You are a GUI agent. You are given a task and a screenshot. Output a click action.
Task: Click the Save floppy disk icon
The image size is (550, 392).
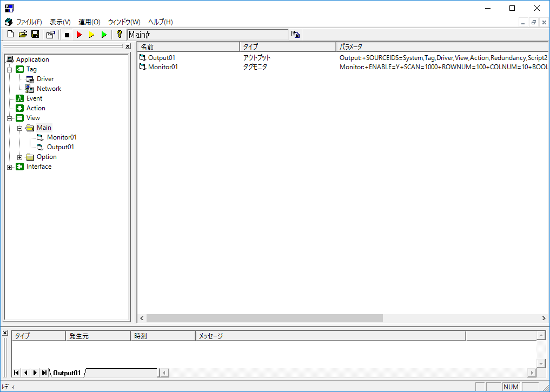coord(35,35)
